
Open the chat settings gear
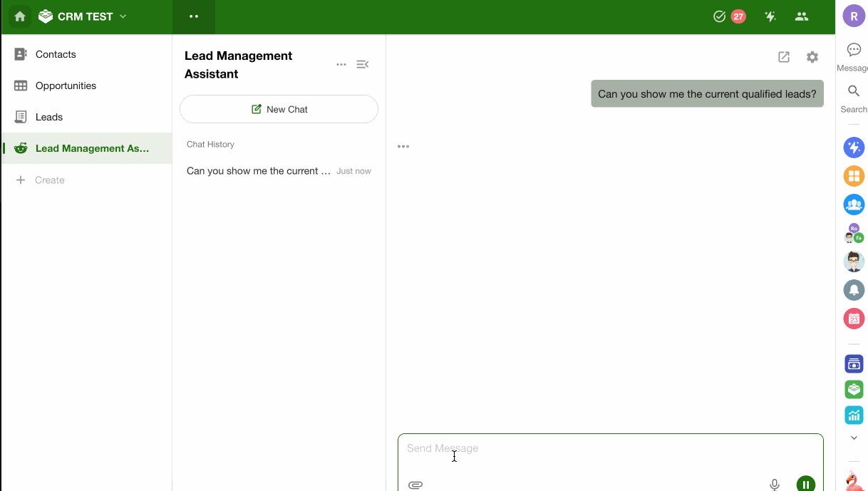click(x=812, y=57)
